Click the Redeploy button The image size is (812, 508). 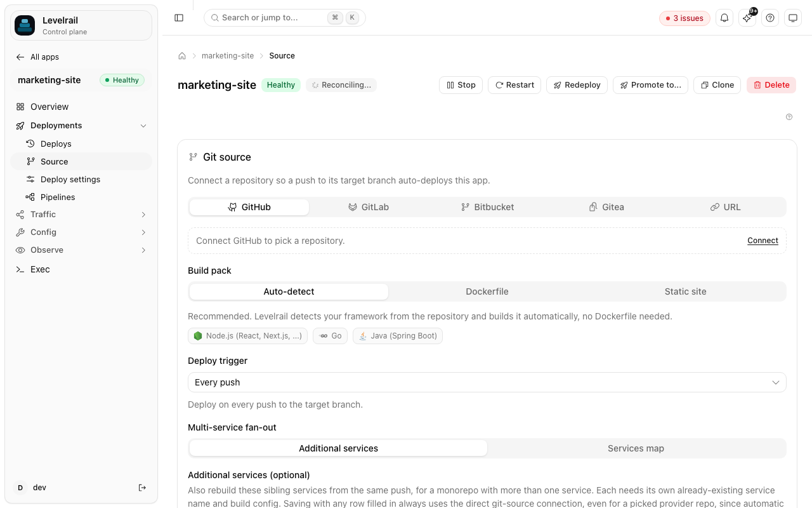tap(577, 85)
